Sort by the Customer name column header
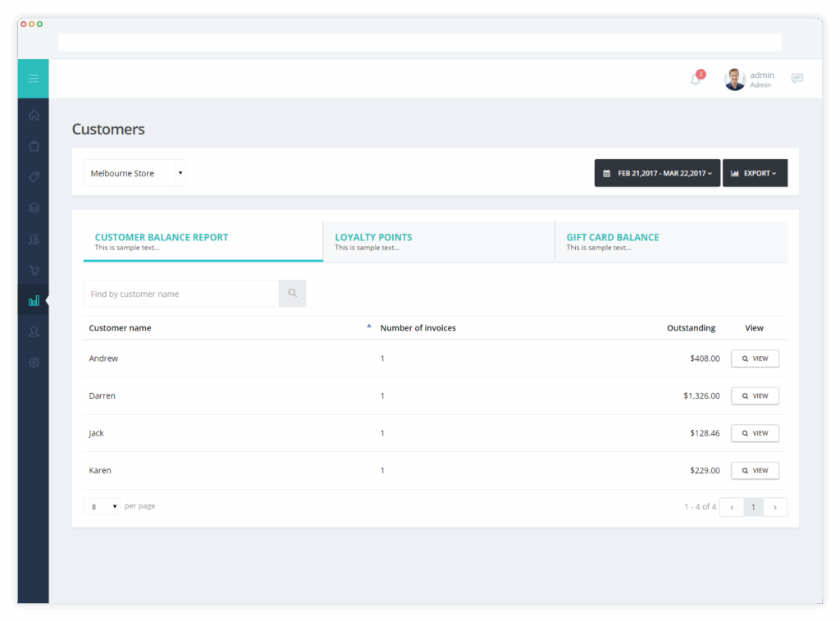 pyautogui.click(x=120, y=328)
